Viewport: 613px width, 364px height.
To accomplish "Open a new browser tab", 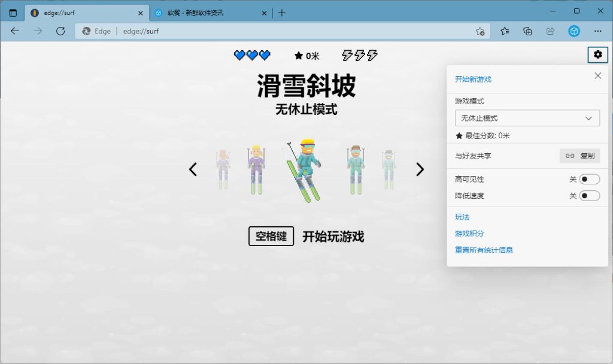I will (282, 13).
